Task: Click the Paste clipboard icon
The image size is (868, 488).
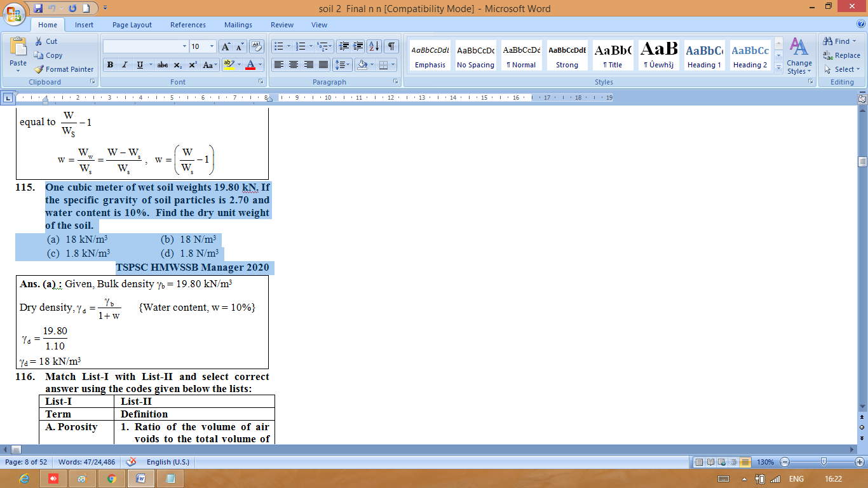Action: pos(18,47)
